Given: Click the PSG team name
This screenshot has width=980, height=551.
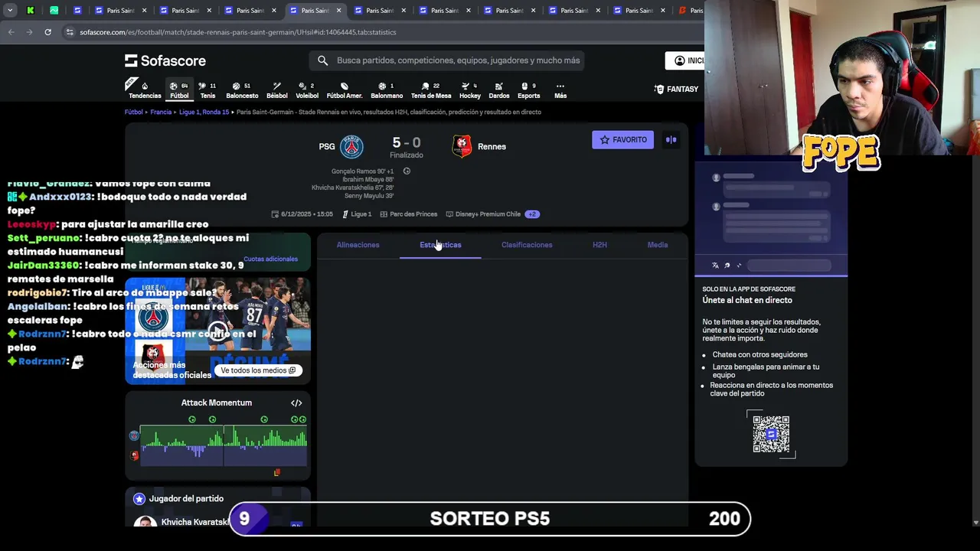Looking at the screenshot, I should pyautogui.click(x=327, y=147).
